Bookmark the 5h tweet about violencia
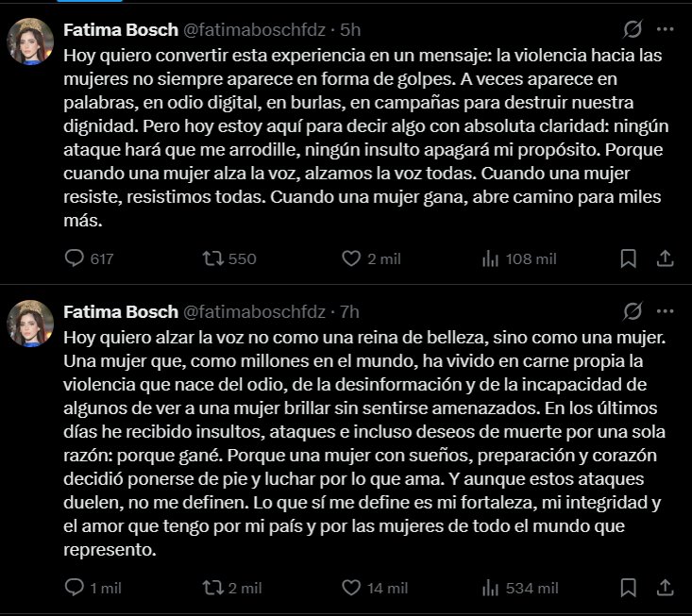 click(628, 258)
